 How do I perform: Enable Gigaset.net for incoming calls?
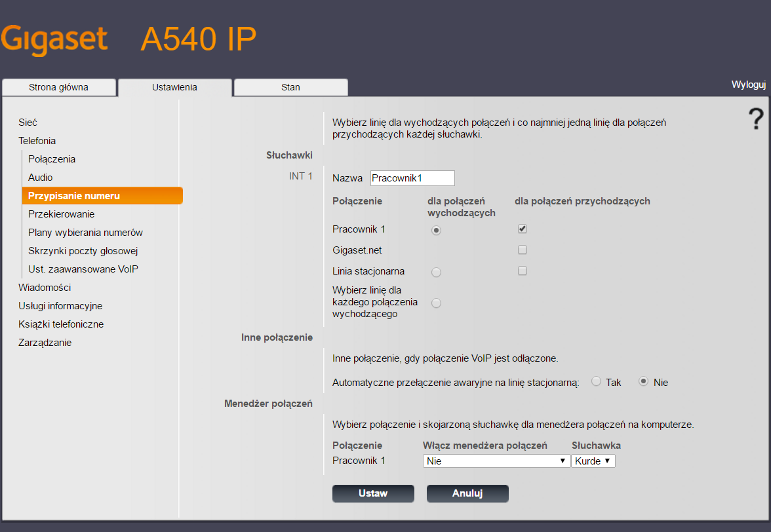522,250
